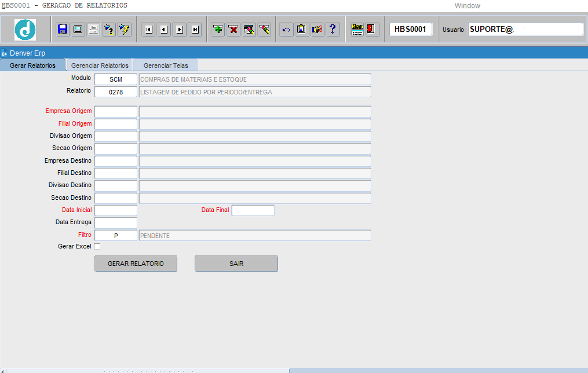Insert a new record with green plus
The width and height of the screenshot is (588, 373).
tap(218, 29)
